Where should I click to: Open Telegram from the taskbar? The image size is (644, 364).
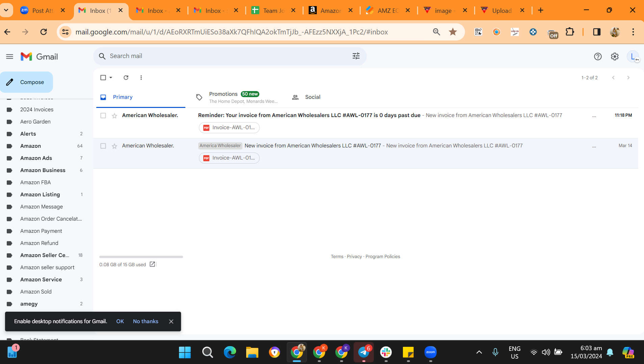point(364,353)
